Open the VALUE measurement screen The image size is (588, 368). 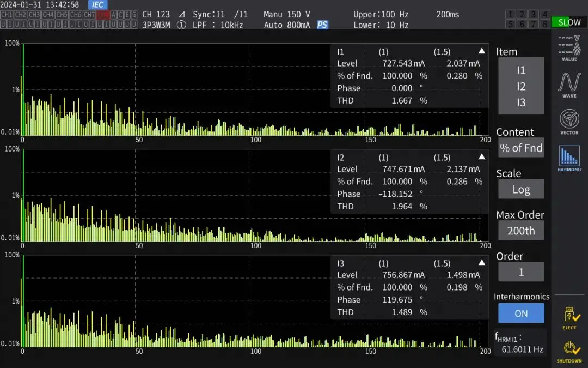pos(569,48)
